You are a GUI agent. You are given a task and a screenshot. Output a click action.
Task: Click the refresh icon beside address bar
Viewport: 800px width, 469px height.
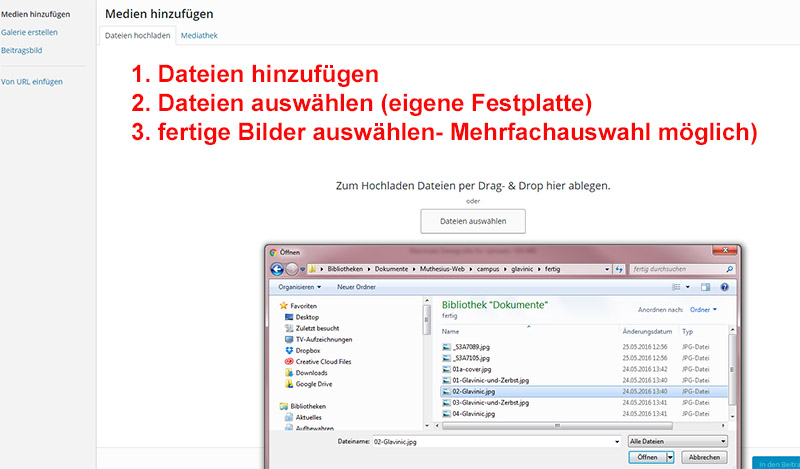click(x=618, y=269)
